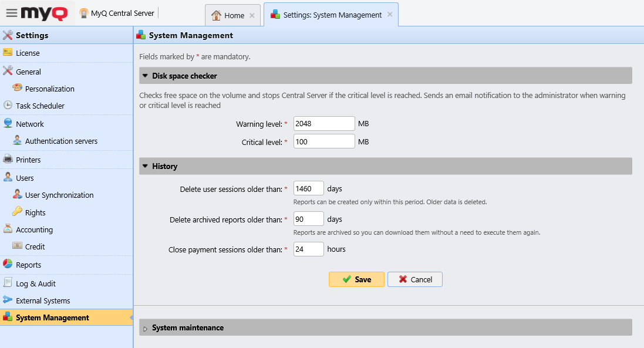Select the Rights key icon
Viewport: 644px width, 348px height.
18,212
